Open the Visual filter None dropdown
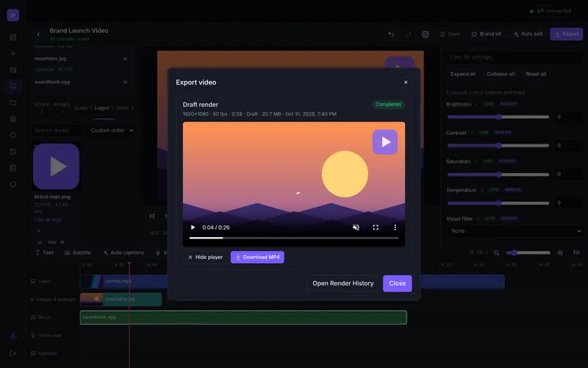Image resolution: width=588 pixels, height=368 pixels. [514, 231]
